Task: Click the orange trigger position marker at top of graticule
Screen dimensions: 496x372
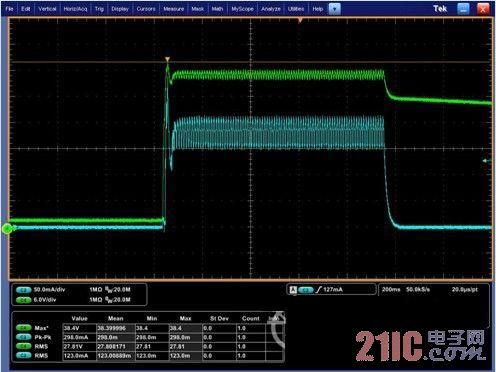Action: pyautogui.click(x=300, y=20)
